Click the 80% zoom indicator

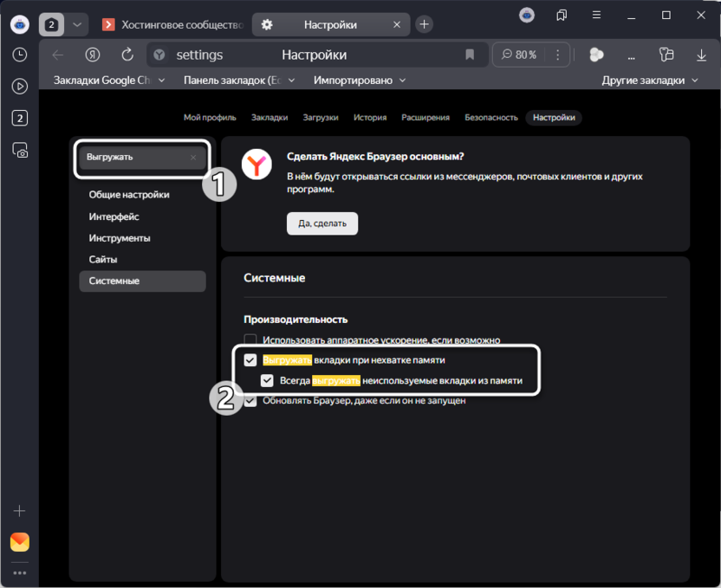[x=519, y=55]
